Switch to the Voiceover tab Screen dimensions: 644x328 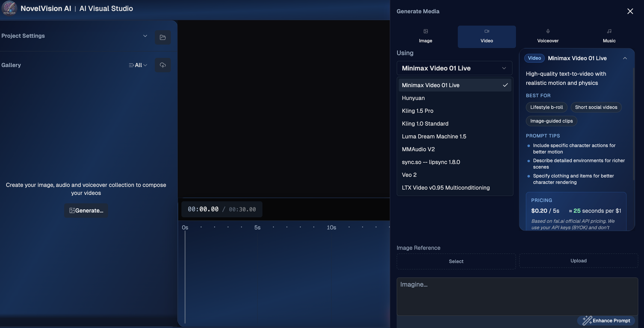click(x=548, y=36)
